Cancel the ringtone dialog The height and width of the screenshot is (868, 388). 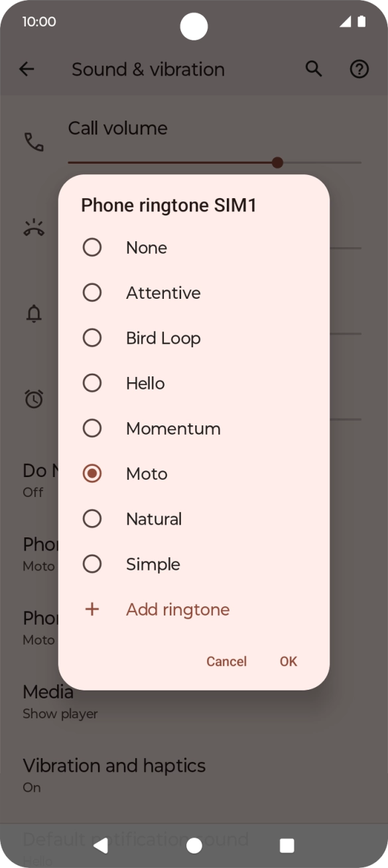[x=226, y=661]
